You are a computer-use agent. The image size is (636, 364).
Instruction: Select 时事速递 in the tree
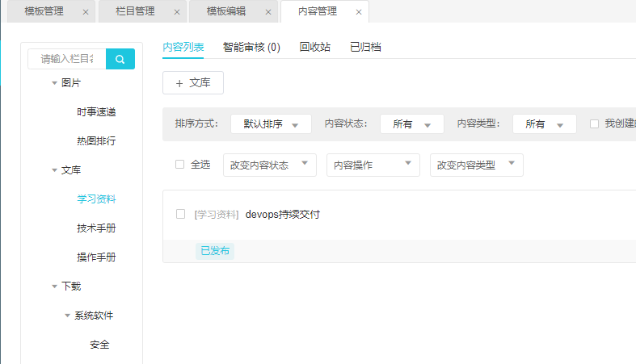pyautogui.click(x=96, y=112)
